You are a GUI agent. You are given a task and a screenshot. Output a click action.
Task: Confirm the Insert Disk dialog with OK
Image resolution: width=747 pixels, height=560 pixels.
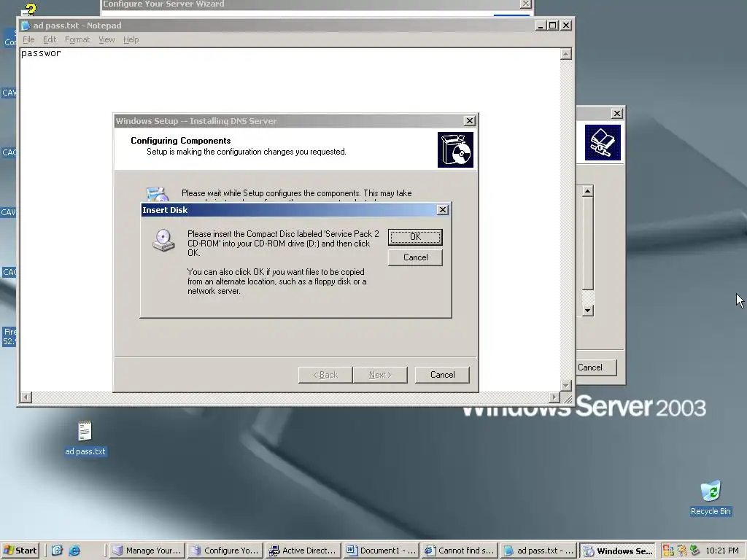[415, 237]
